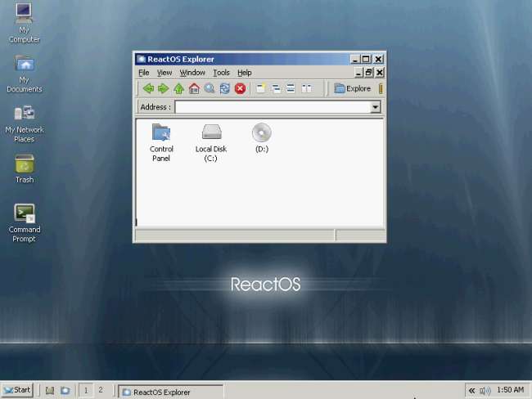Go forward with the green right arrow
Viewport: 532px width, 399px height.
pos(164,89)
